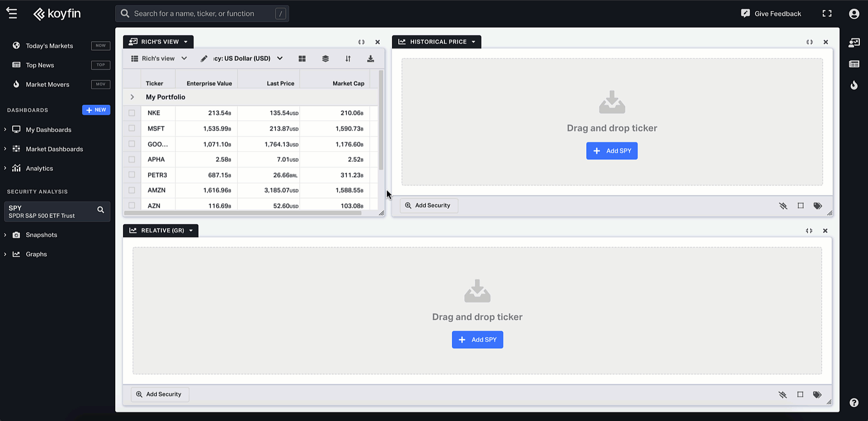The height and width of the screenshot is (421, 868).
Task: Tick the GOO... row checkbox
Action: point(132,144)
